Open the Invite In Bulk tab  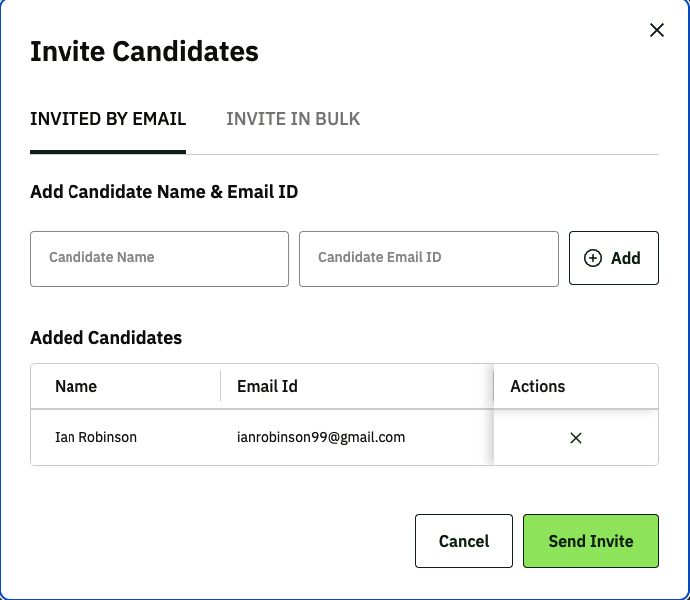click(293, 119)
